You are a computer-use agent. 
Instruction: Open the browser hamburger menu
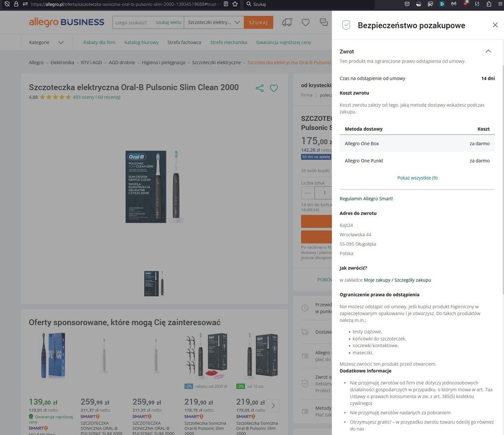click(500, 4)
